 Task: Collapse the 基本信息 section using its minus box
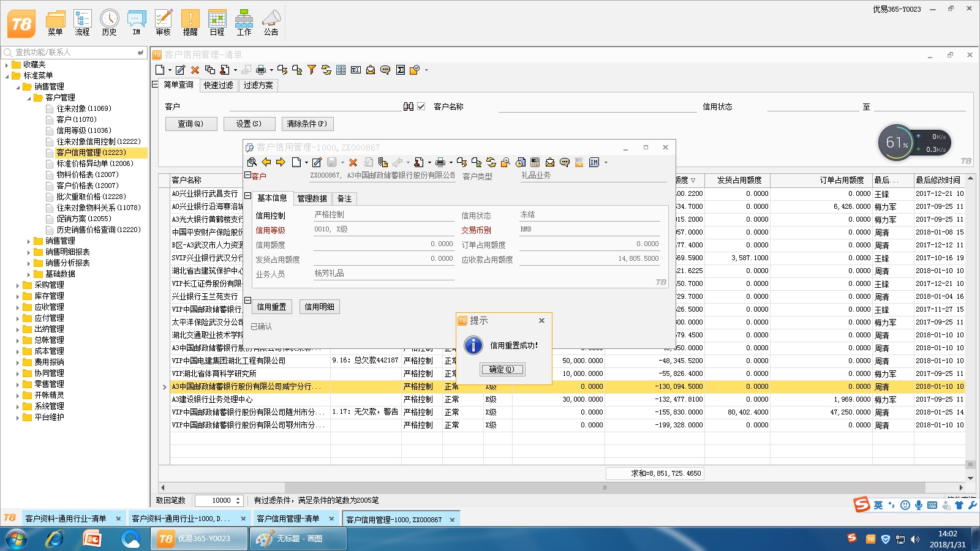click(x=248, y=196)
